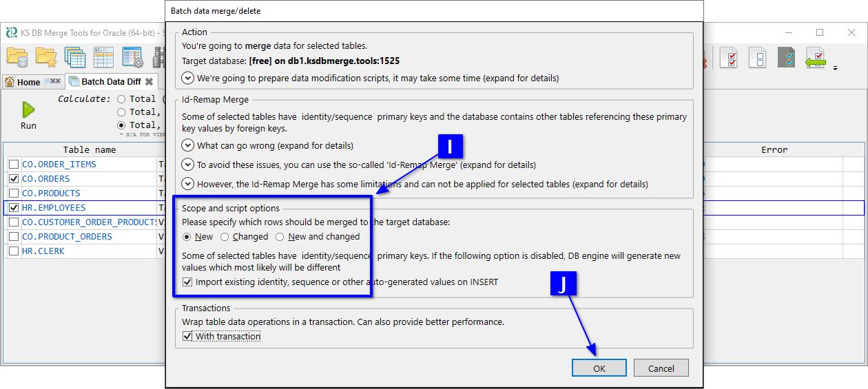Click the SELECT query table icon
The height and width of the screenshot is (389, 868).
(103, 58)
